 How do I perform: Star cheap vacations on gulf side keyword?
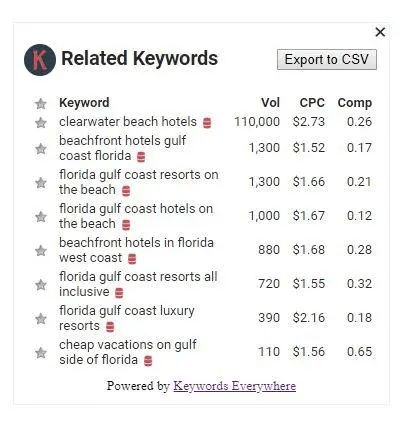click(x=41, y=353)
